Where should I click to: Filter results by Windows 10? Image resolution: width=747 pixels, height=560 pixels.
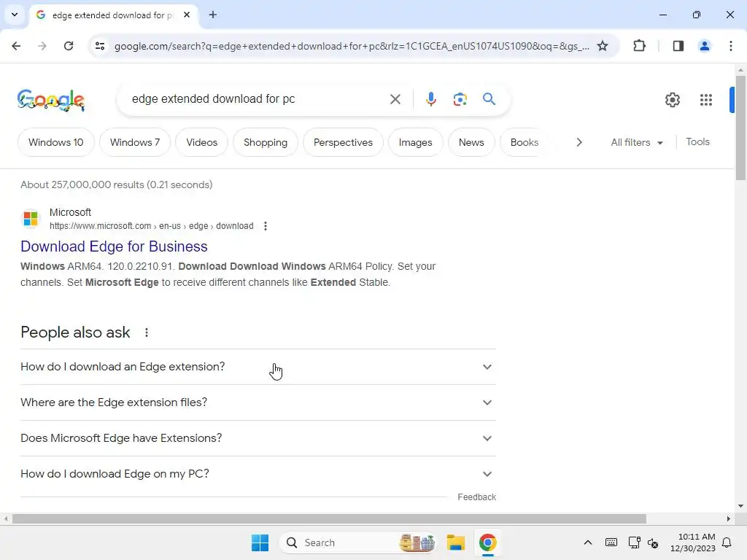[x=55, y=142]
